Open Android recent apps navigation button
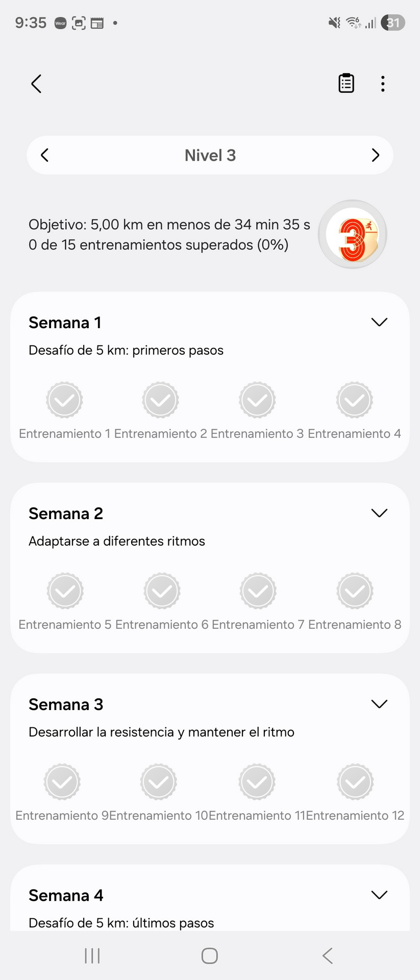Image resolution: width=420 pixels, height=980 pixels. tap(92, 956)
